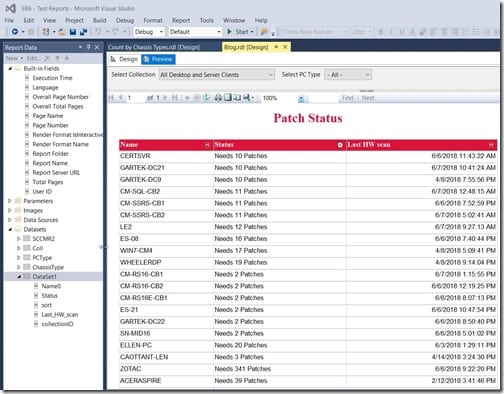This screenshot has height=394, width=504.
Task: Click the Redo arrow icon
Action: click(x=115, y=32)
